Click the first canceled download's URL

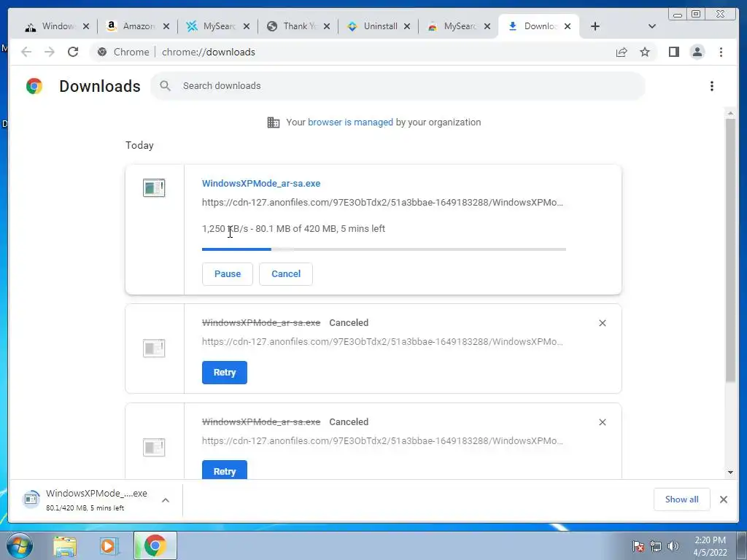click(382, 342)
